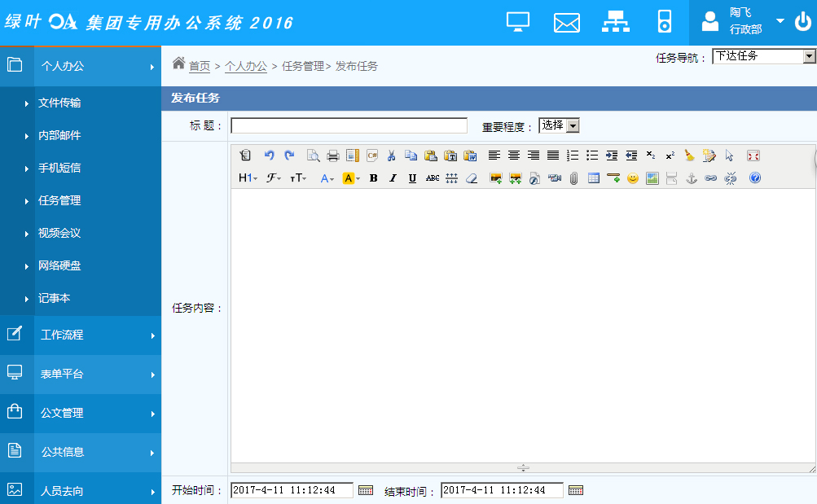
Task: Expand the 人员去向 sidebar menu
Action: point(81,490)
